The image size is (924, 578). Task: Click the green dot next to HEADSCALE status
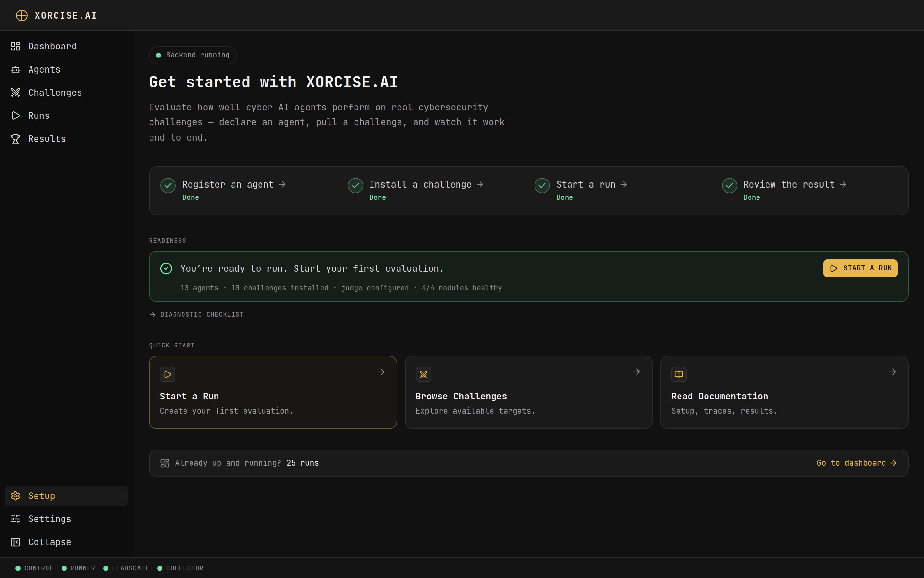(x=106, y=568)
